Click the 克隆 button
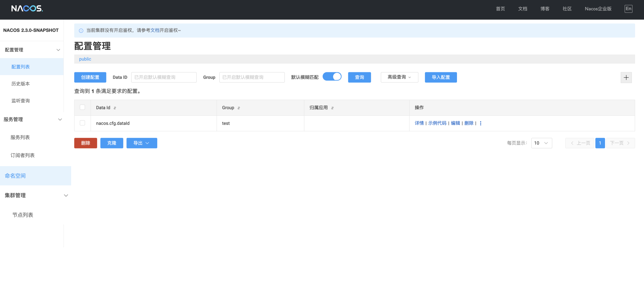The width and height of the screenshot is (644, 293). pyautogui.click(x=112, y=143)
